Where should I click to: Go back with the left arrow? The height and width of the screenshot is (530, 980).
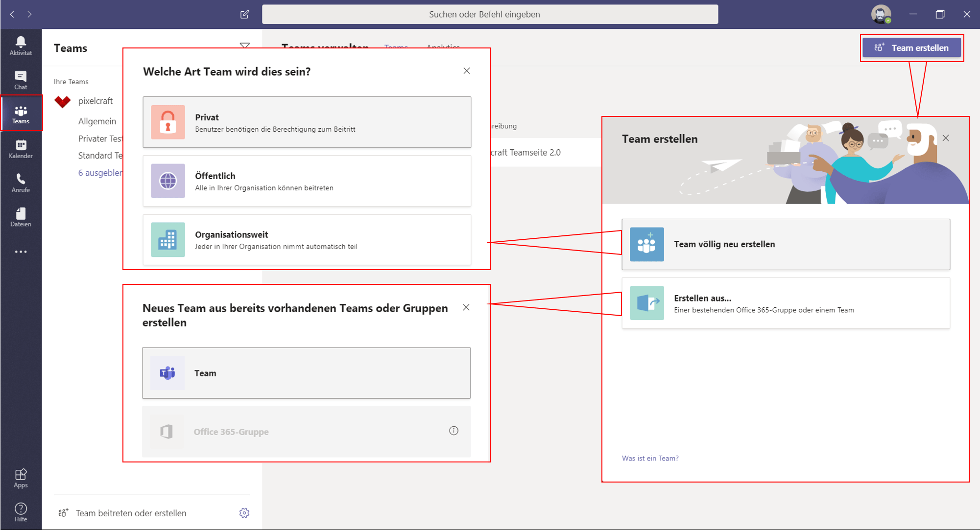(12, 14)
